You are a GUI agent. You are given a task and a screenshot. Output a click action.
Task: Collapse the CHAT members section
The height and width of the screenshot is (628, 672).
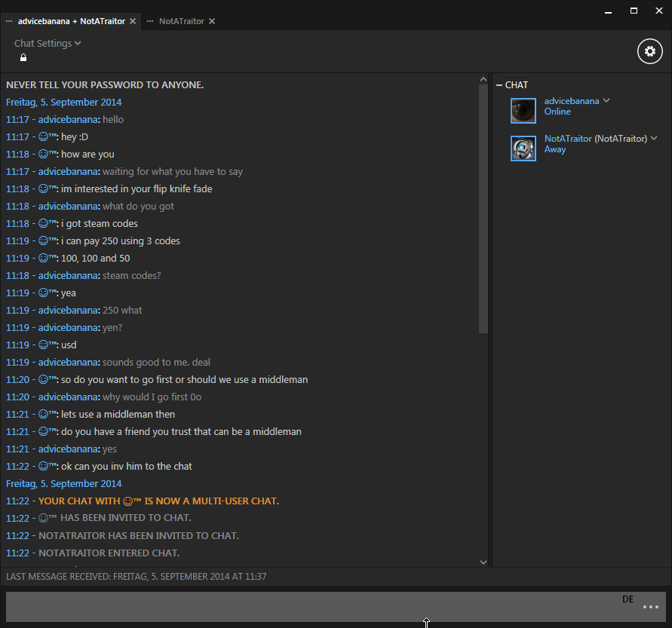point(499,85)
